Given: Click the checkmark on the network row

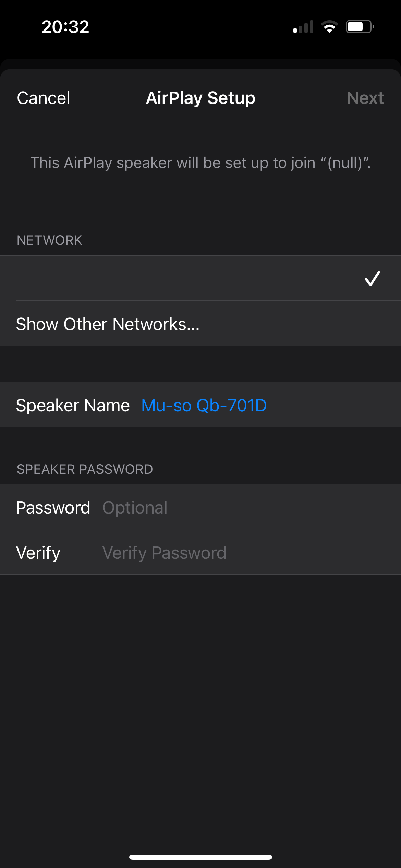Looking at the screenshot, I should coord(372,278).
